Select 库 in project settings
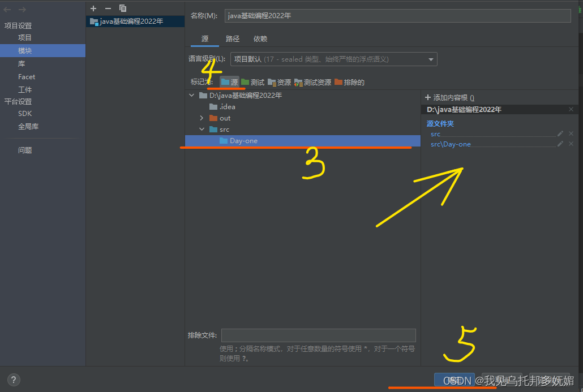 22,63
